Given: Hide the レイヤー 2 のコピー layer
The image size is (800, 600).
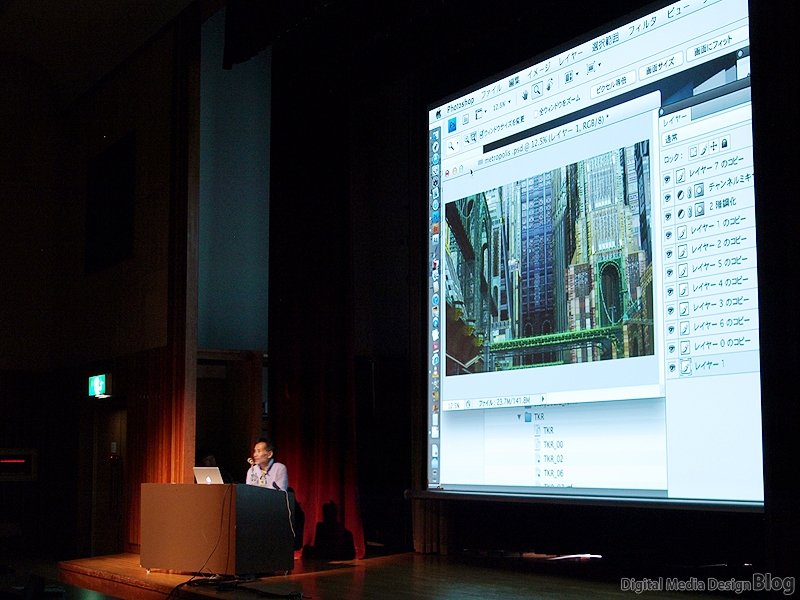Looking at the screenshot, I should pyautogui.click(x=669, y=254).
